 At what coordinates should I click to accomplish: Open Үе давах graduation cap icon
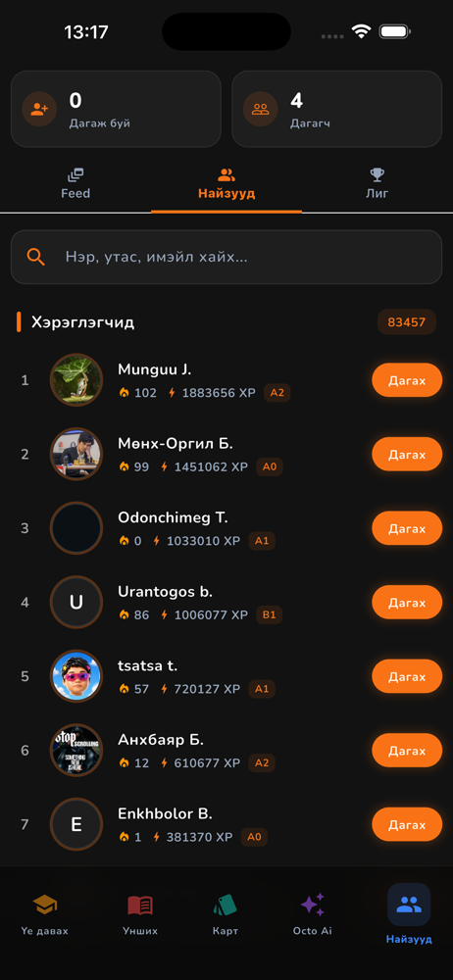pos(45,904)
